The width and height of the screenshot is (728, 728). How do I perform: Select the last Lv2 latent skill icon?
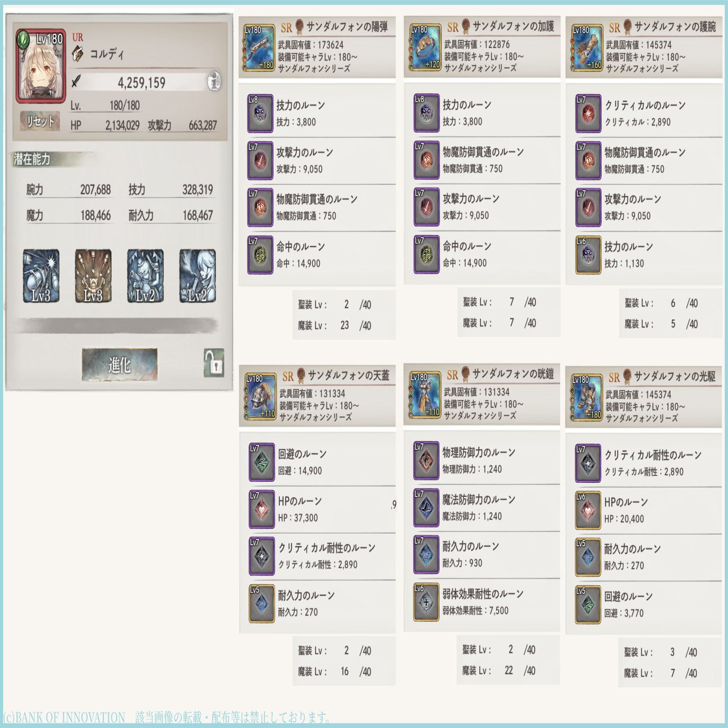[198, 276]
